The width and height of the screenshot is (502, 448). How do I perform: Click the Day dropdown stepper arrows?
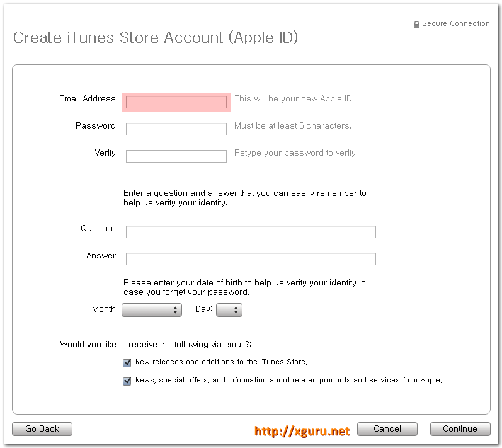(x=236, y=310)
